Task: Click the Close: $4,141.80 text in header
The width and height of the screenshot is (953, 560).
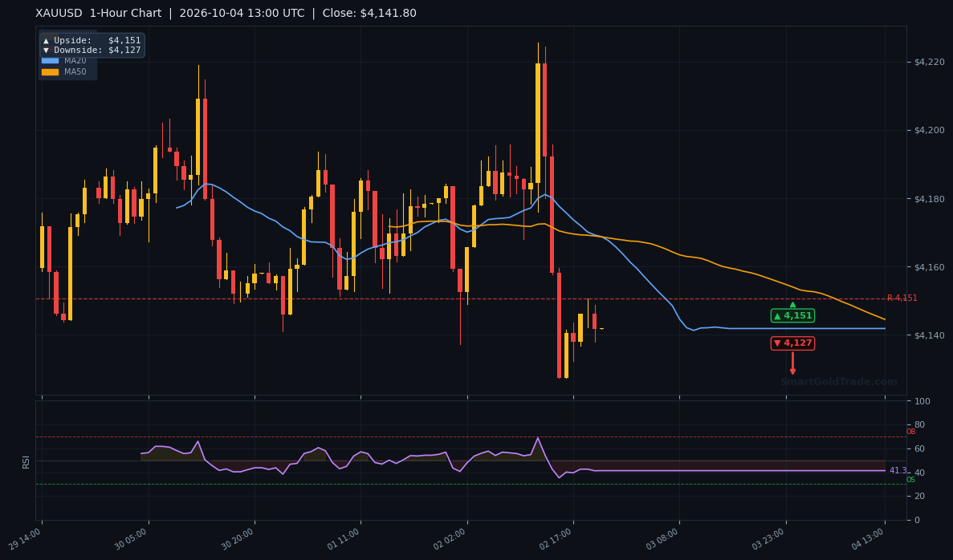Action: click(x=369, y=14)
